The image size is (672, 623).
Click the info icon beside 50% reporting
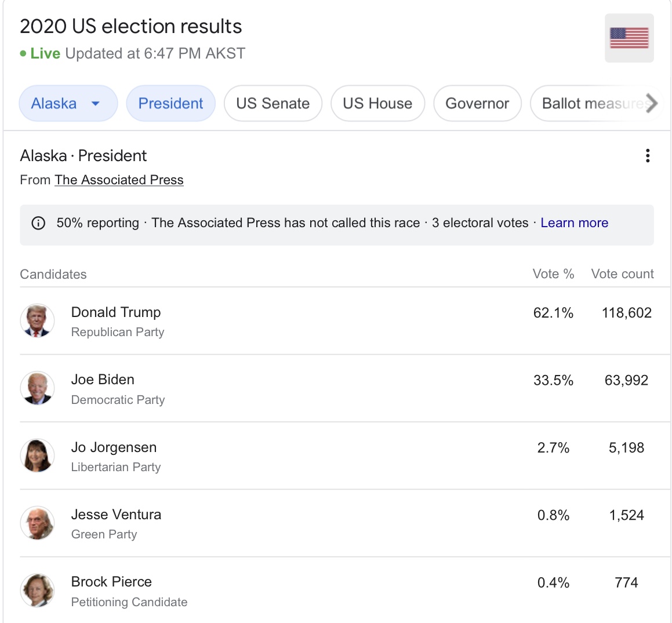point(38,223)
